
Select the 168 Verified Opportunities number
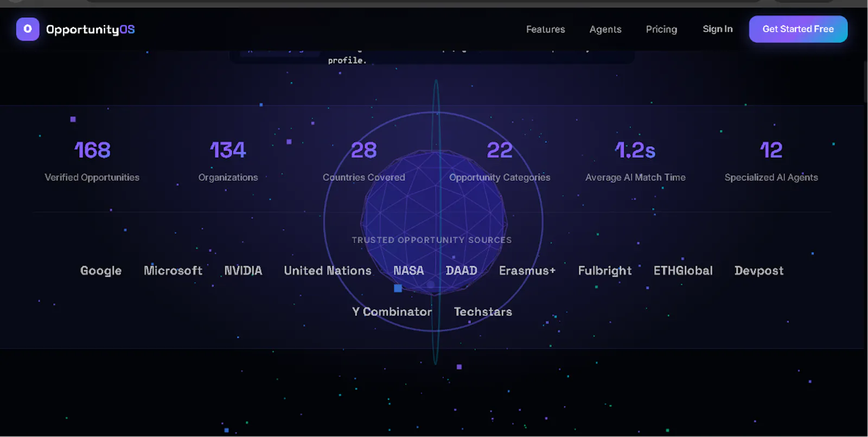click(92, 150)
